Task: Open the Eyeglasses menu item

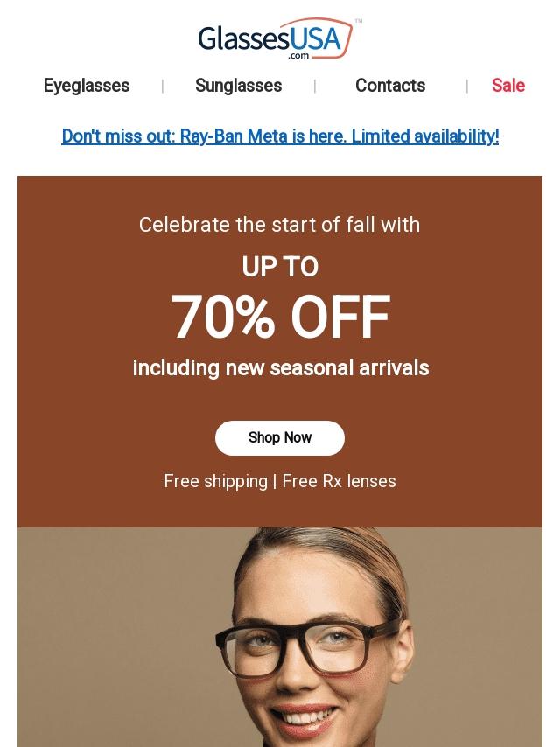Action: (x=87, y=86)
